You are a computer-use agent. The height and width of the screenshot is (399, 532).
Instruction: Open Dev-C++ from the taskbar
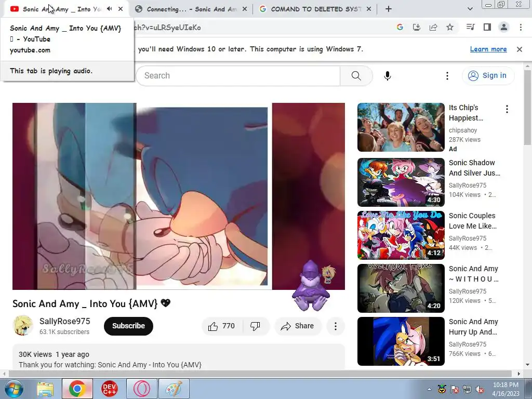[109, 389]
